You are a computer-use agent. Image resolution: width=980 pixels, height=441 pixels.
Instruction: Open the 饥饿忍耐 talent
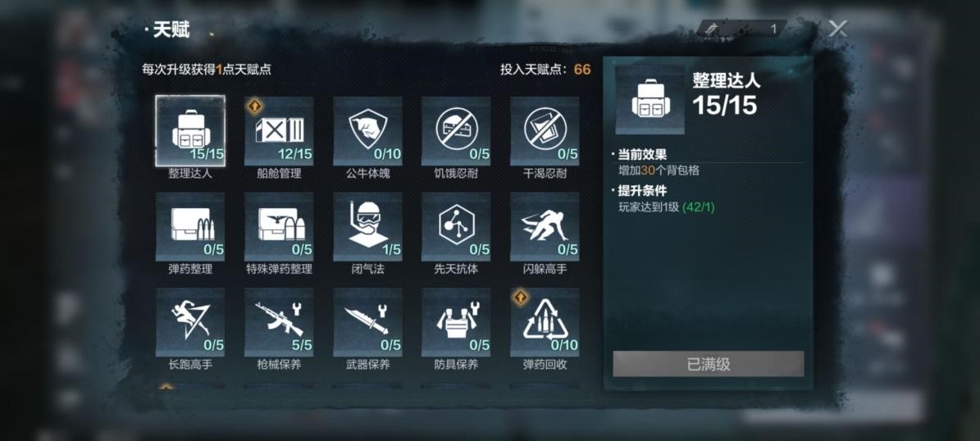pyautogui.click(x=456, y=131)
